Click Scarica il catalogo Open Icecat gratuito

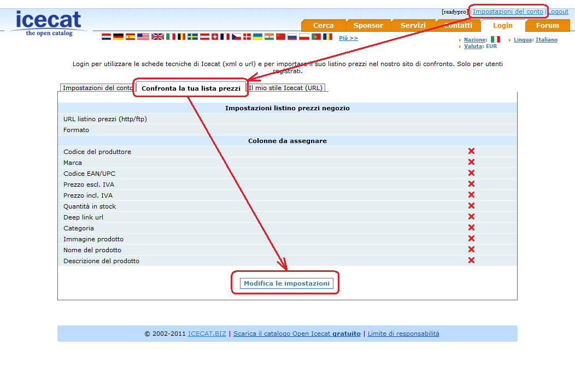(297, 334)
